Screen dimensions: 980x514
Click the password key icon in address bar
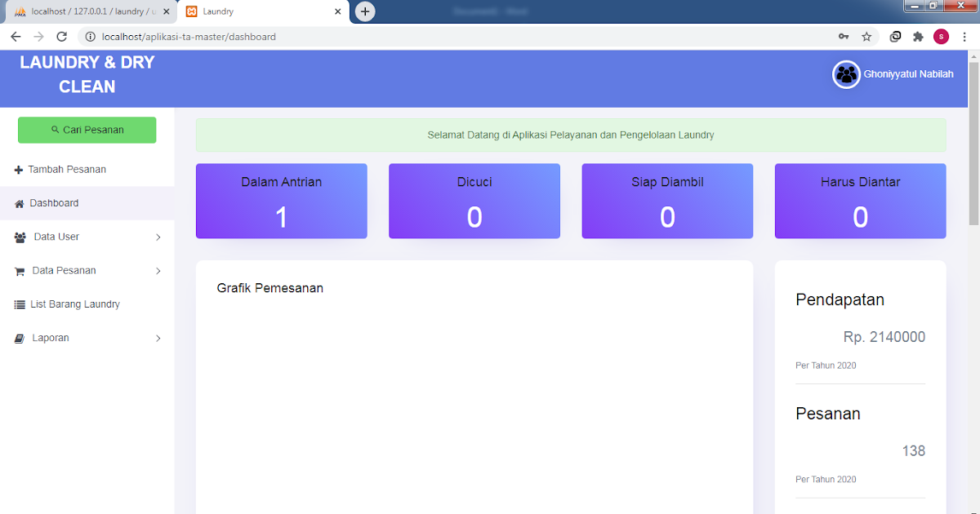[x=844, y=37]
